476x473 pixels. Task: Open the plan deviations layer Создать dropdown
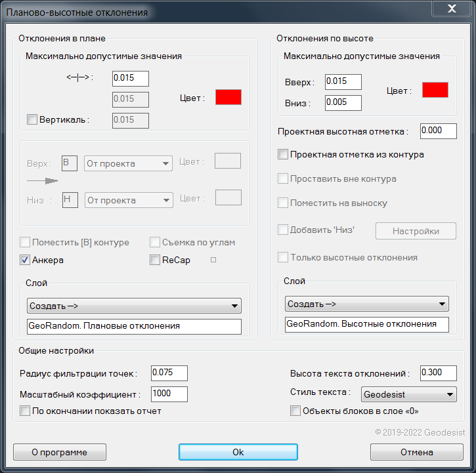(x=134, y=306)
